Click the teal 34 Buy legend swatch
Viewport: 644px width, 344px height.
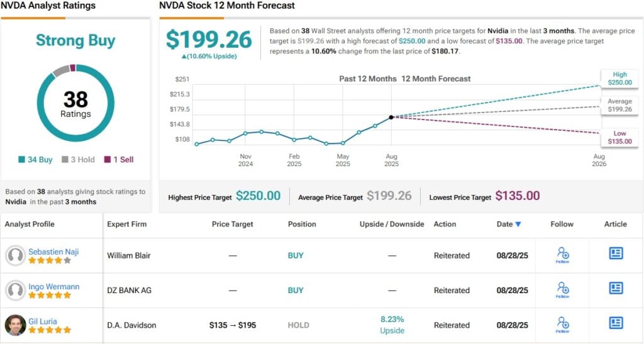click(x=22, y=160)
